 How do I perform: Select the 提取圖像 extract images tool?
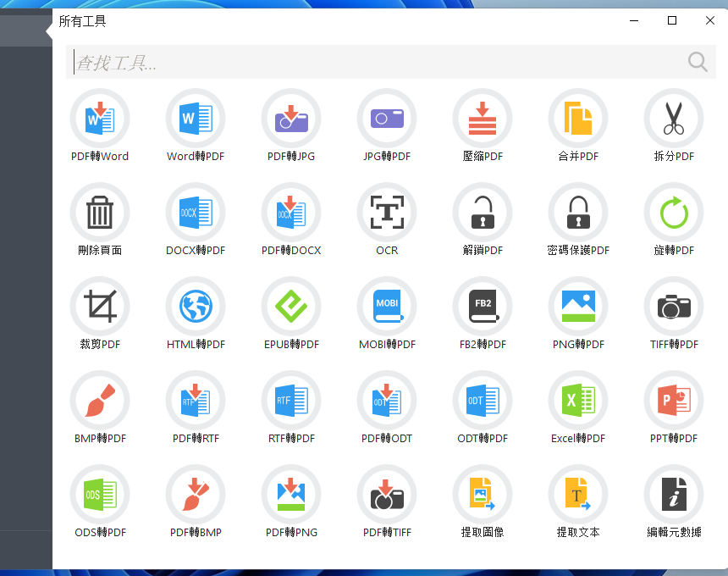pos(483,494)
